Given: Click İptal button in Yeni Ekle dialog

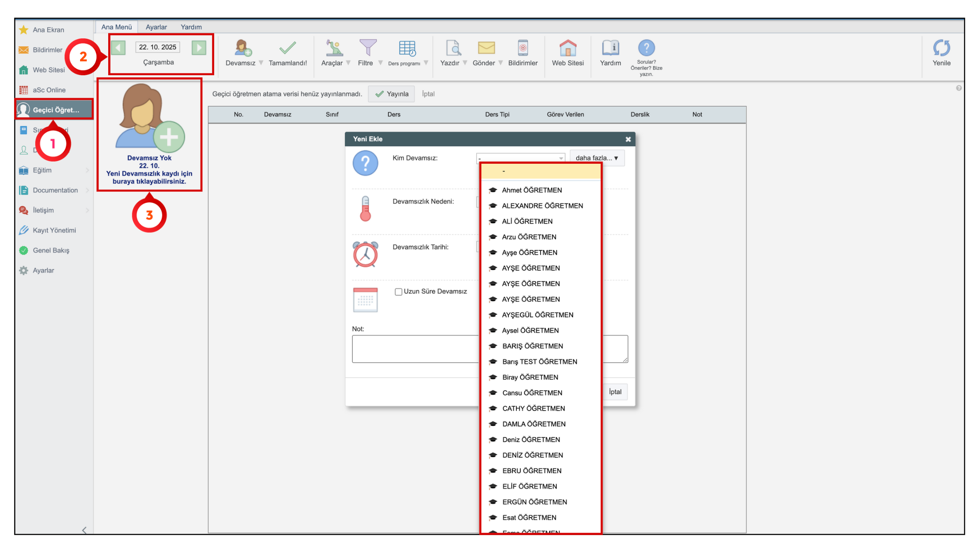Looking at the screenshot, I should click(x=615, y=392).
